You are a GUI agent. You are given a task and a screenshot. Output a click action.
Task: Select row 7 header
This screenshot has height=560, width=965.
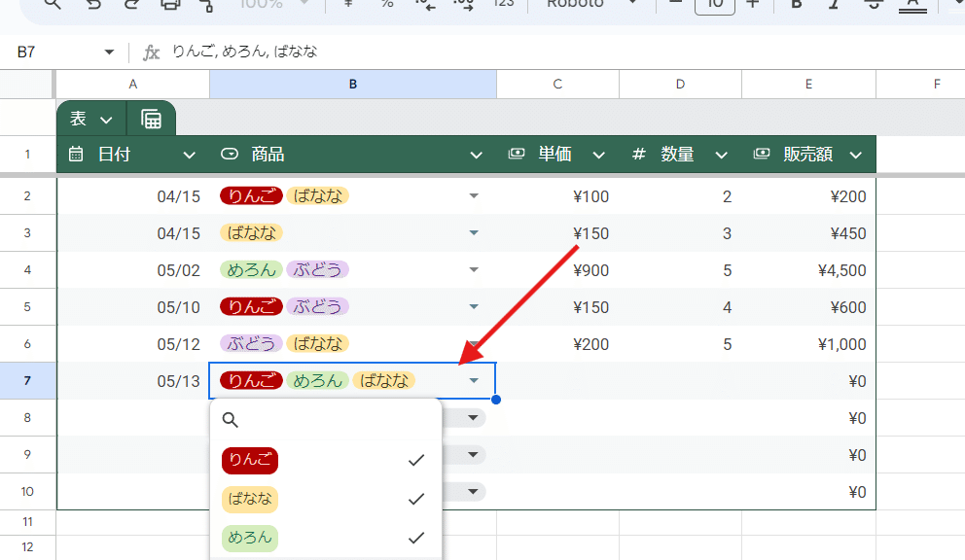tap(27, 380)
